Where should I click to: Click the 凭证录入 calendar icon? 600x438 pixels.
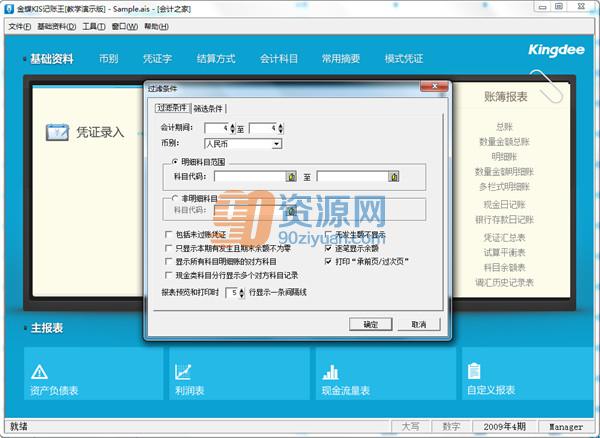57,132
